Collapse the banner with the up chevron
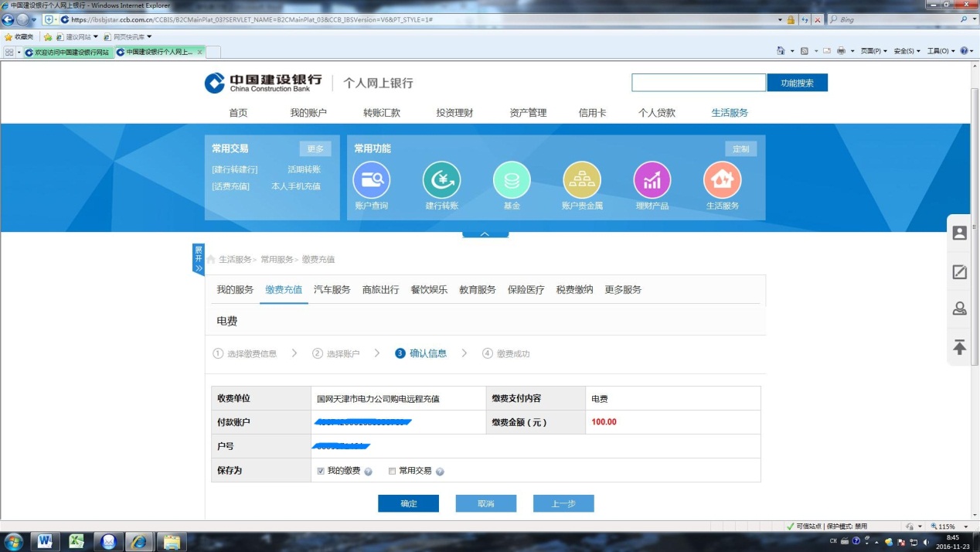Viewport: 980px width, 552px height. [x=485, y=233]
